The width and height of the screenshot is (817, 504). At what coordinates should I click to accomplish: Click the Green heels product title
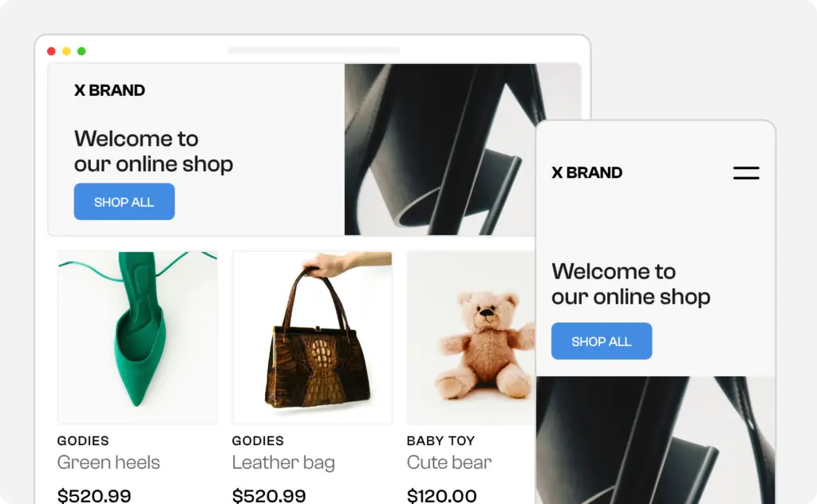point(109,463)
